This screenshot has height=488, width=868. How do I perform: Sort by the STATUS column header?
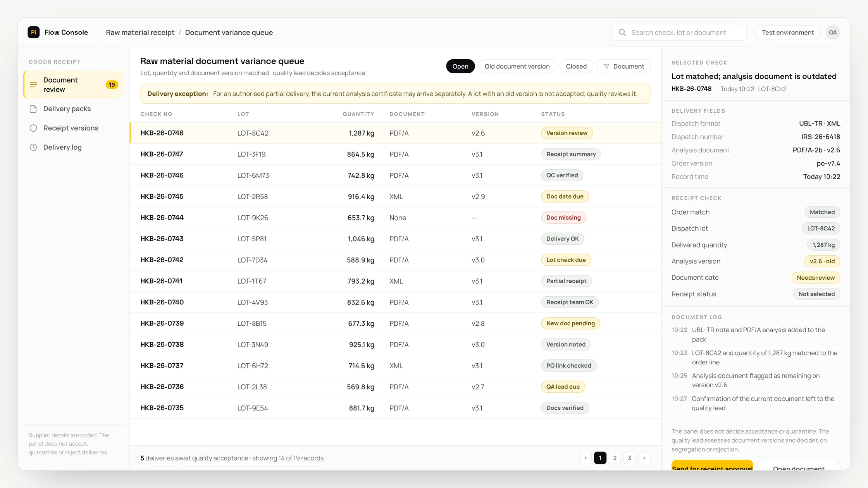553,114
